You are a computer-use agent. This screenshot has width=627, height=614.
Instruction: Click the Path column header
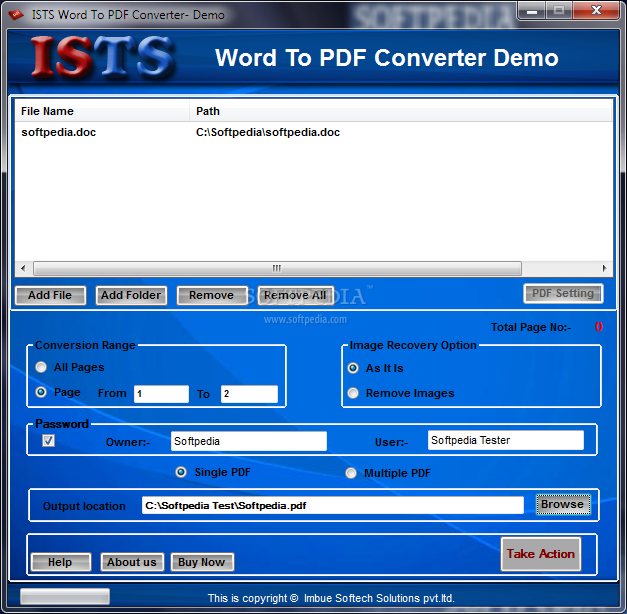(401, 111)
